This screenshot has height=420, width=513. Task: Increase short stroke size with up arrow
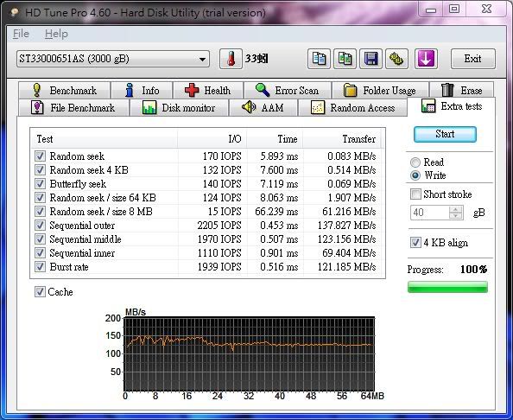tap(456, 209)
